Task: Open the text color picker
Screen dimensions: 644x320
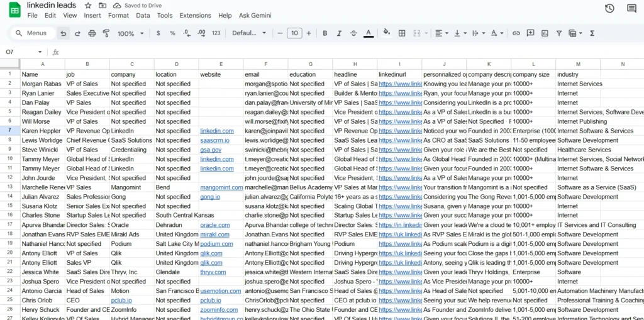Action: tap(369, 33)
